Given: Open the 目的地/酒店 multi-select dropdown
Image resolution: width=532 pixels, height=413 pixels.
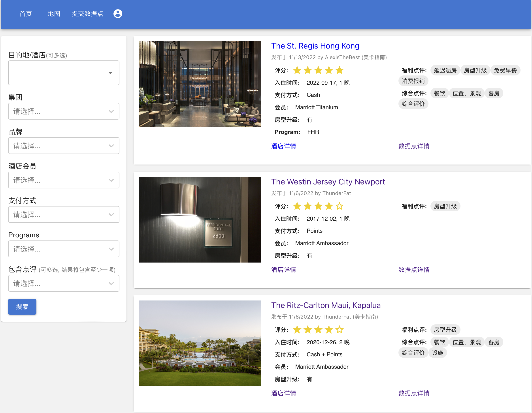Looking at the screenshot, I should (64, 73).
